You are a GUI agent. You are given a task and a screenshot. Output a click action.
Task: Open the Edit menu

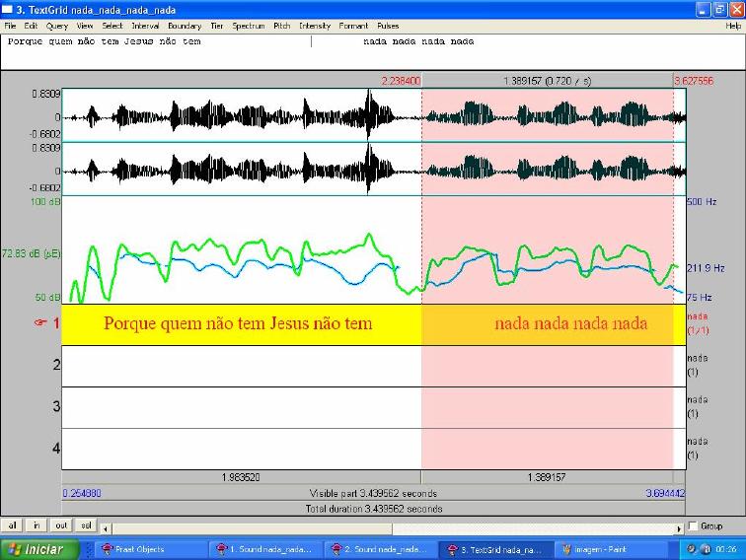(31, 27)
